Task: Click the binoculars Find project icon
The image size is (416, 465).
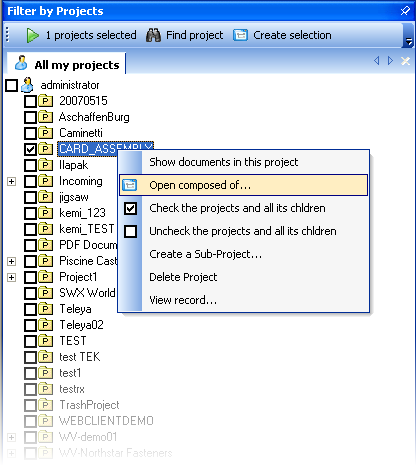Action: (x=153, y=35)
